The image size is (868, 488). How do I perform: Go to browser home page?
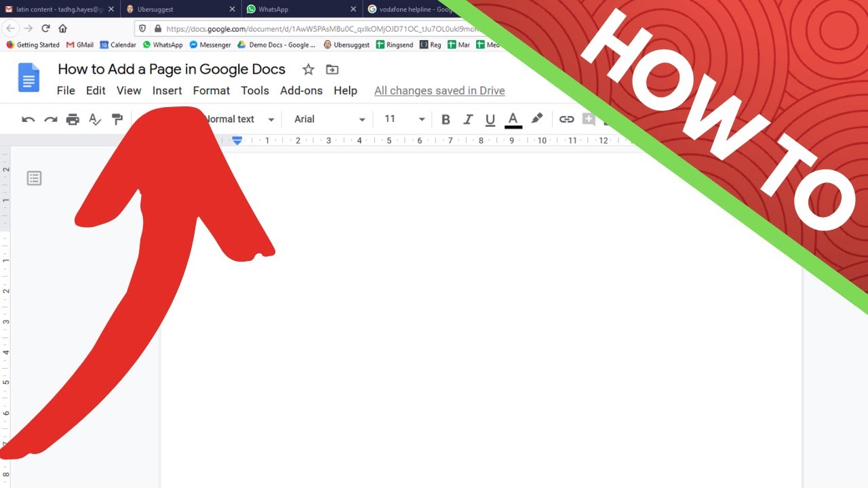pos(63,28)
